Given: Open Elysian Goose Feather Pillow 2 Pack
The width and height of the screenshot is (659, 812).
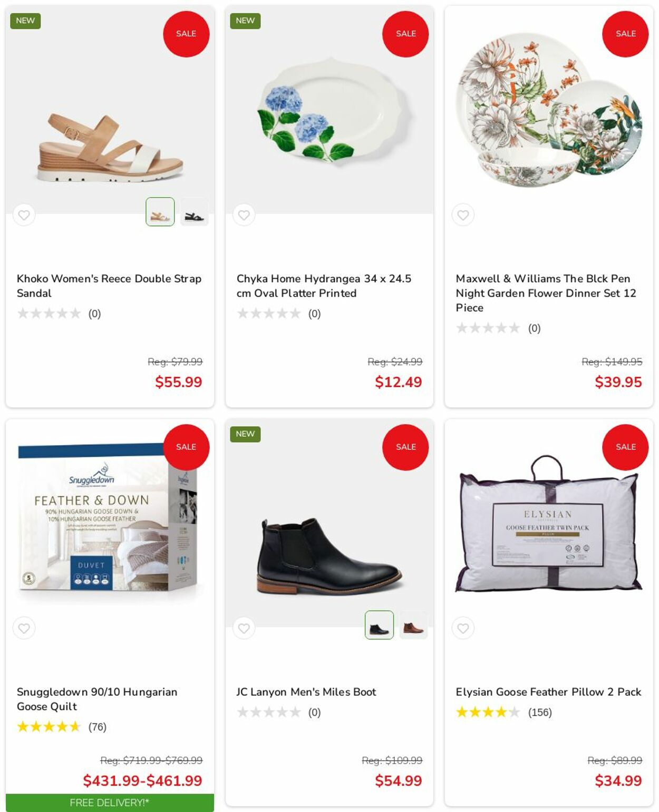Looking at the screenshot, I should tap(548, 692).
